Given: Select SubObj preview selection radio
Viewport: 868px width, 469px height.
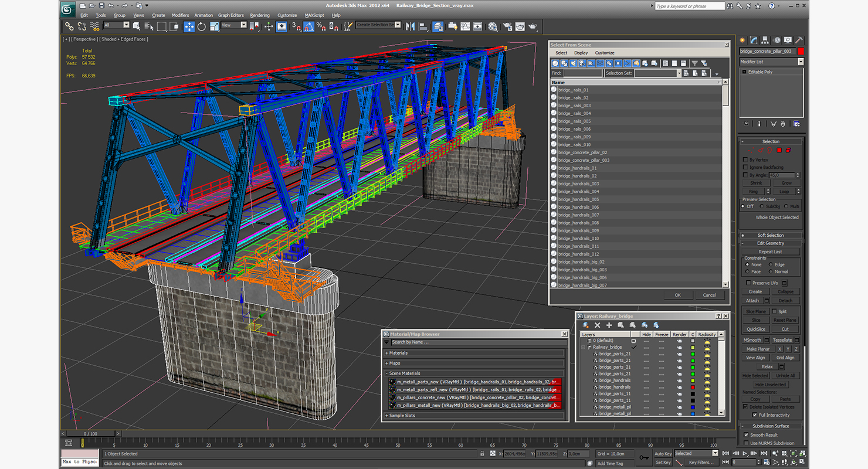Looking at the screenshot, I should tap(762, 206).
